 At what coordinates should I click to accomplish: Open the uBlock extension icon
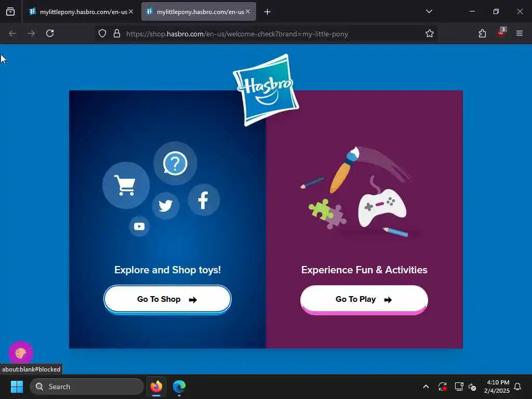pyautogui.click(x=501, y=33)
